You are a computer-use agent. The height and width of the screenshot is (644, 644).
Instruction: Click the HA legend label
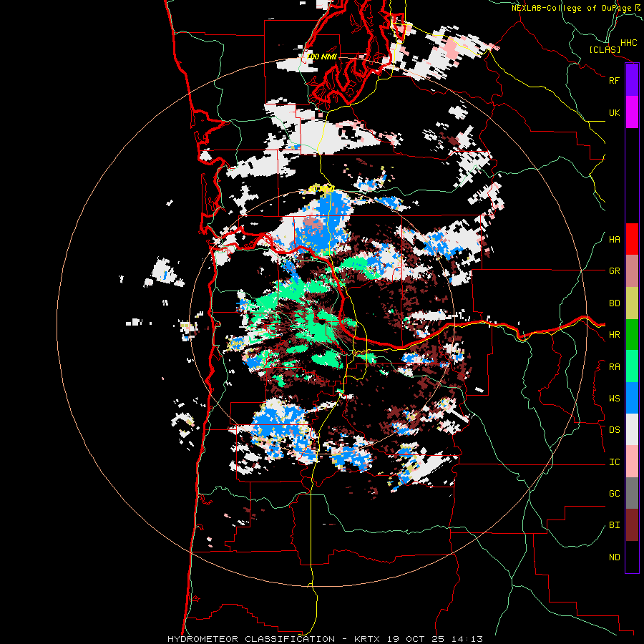coord(614,240)
